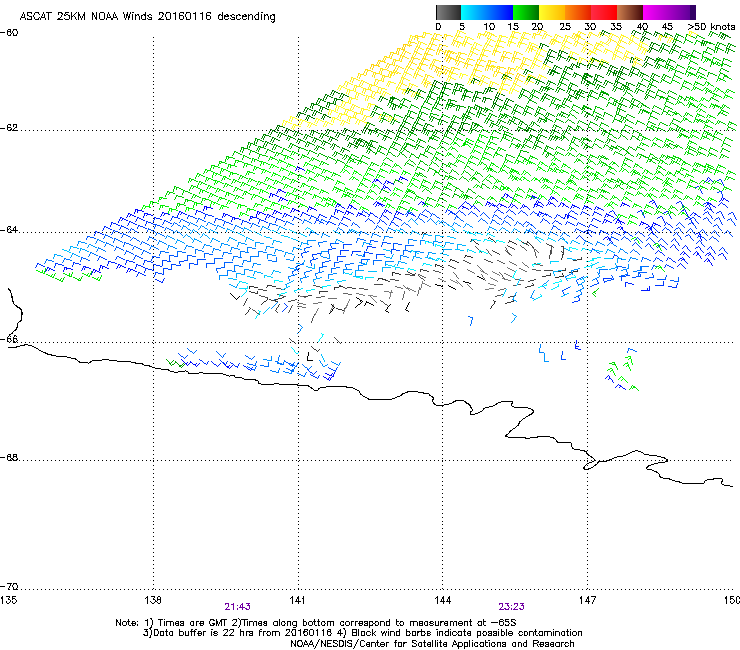Click the longitude label 138
Image resolution: width=740 pixels, height=650 pixels.
(x=153, y=600)
